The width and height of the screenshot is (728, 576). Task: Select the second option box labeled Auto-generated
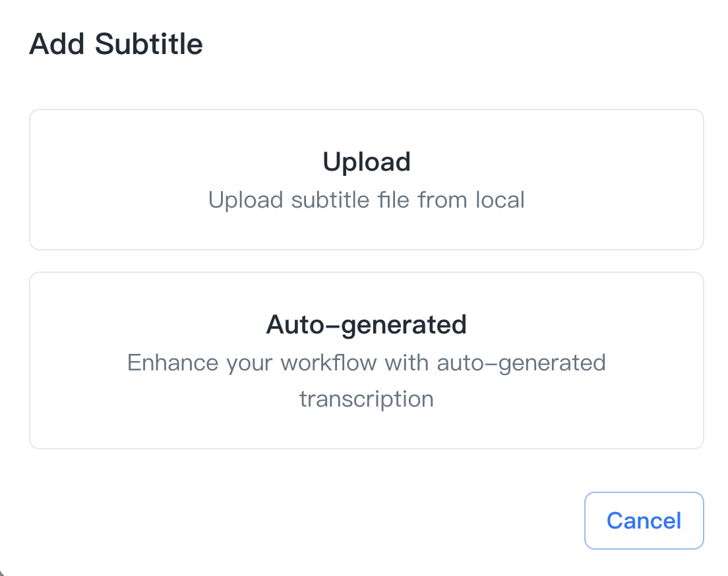pyautogui.click(x=366, y=360)
